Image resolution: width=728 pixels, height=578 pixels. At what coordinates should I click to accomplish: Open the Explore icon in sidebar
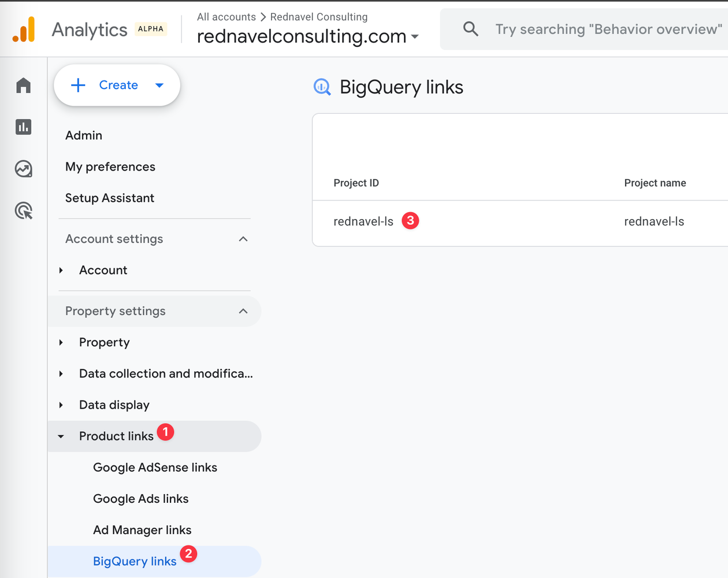(24, 169)
